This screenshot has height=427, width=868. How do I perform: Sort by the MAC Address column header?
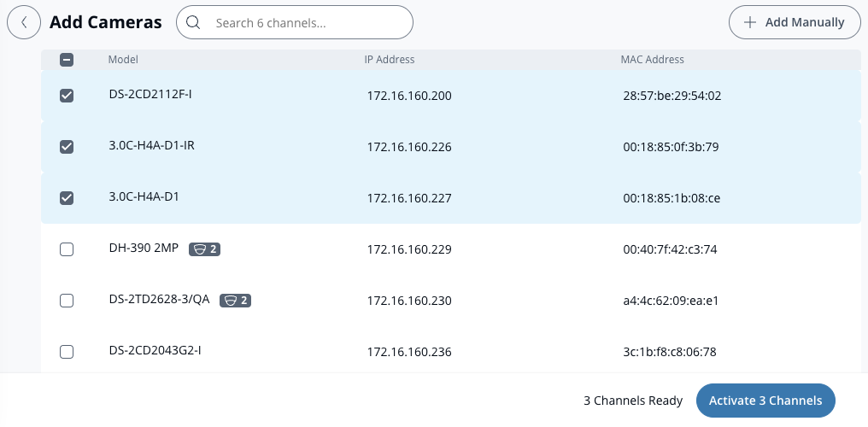click(652, 60)
